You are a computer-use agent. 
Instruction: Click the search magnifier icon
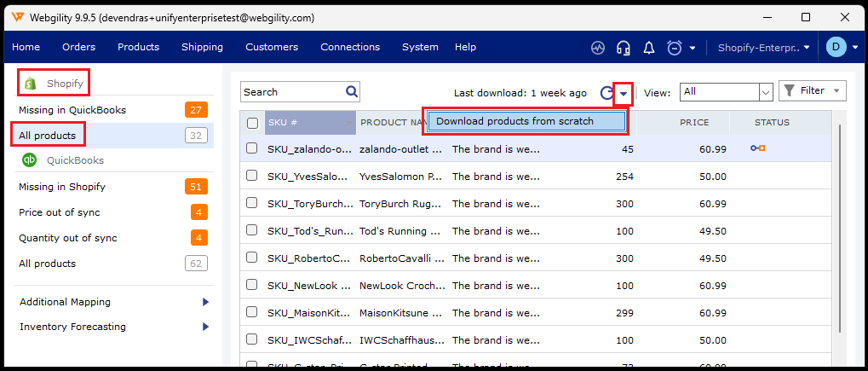[352, 92]
